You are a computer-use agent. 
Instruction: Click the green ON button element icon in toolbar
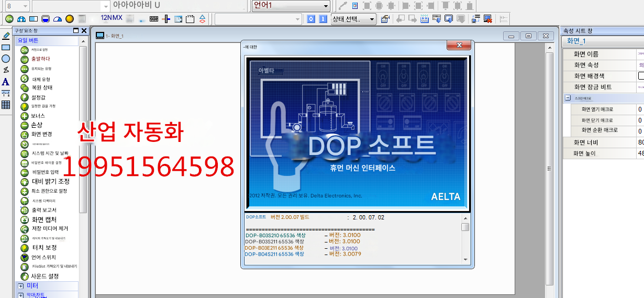pos(9,19)
